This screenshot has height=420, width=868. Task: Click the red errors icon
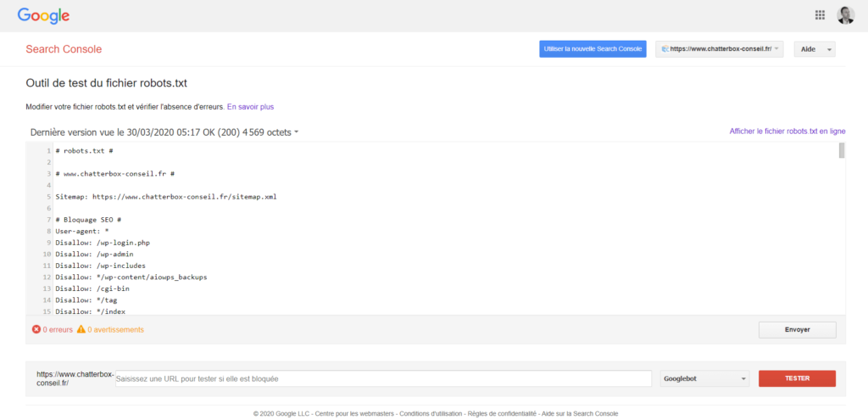[x=36, y=329]
